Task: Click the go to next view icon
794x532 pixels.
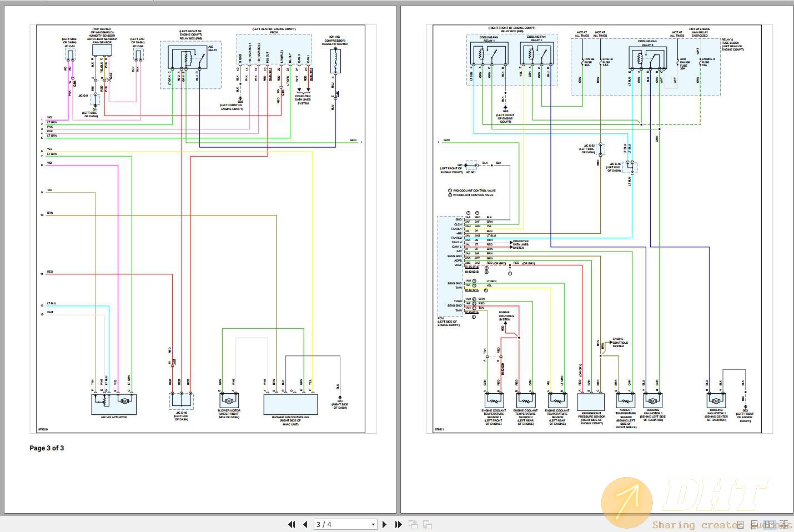Action: tap(428, 524)
